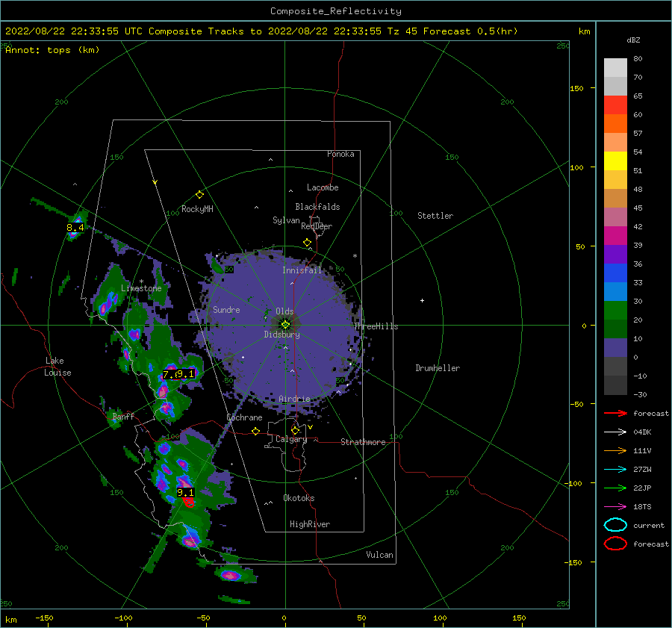Click the dBZ legend heading

633,40
